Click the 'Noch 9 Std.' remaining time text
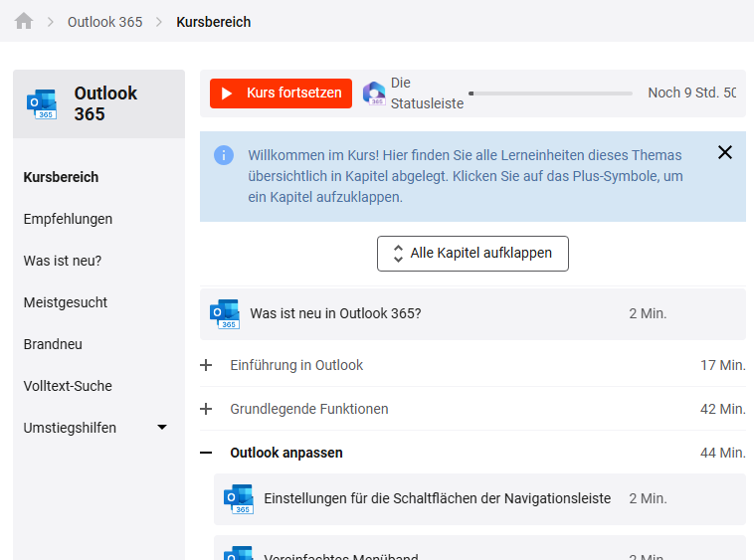The image size is (754, 560). 692,93
